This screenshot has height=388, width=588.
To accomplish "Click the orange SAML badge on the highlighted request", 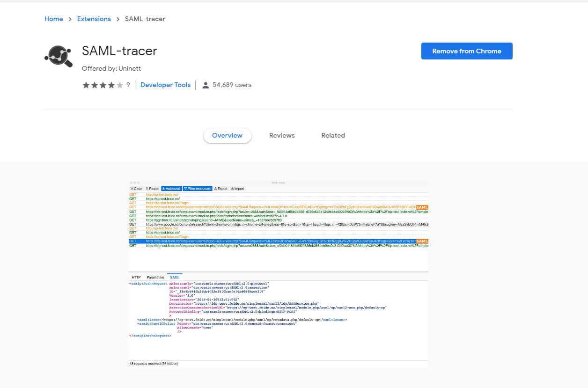I will click(423, 242).
